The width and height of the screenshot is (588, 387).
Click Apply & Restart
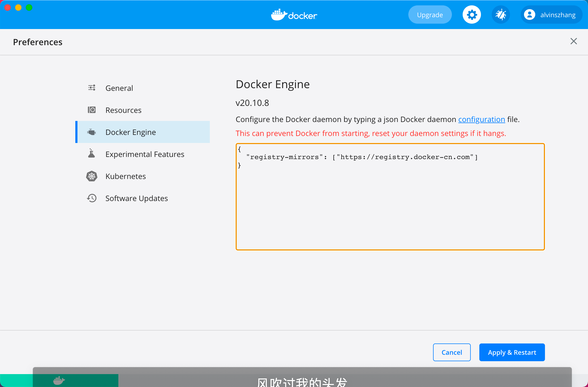512,352
